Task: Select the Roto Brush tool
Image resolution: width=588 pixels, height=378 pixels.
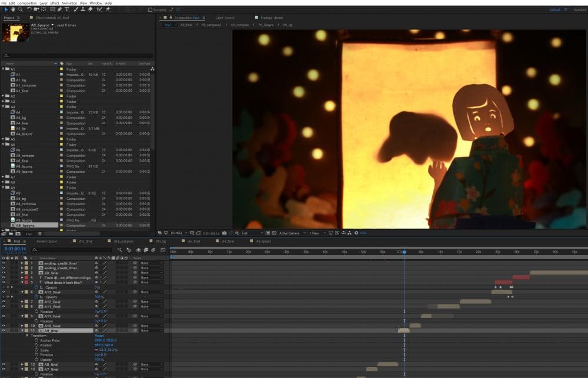Action: click(x=99, y=9)
